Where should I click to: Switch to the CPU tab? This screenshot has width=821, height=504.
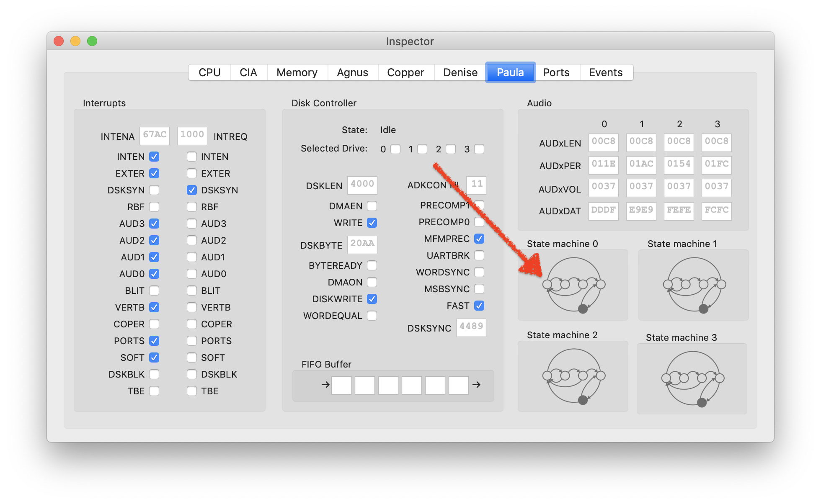click(x=209, y=72)
